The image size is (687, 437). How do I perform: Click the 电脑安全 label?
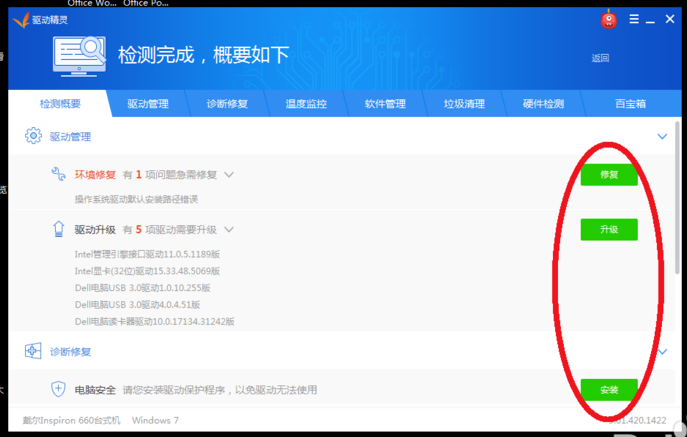tap(95, 390)
